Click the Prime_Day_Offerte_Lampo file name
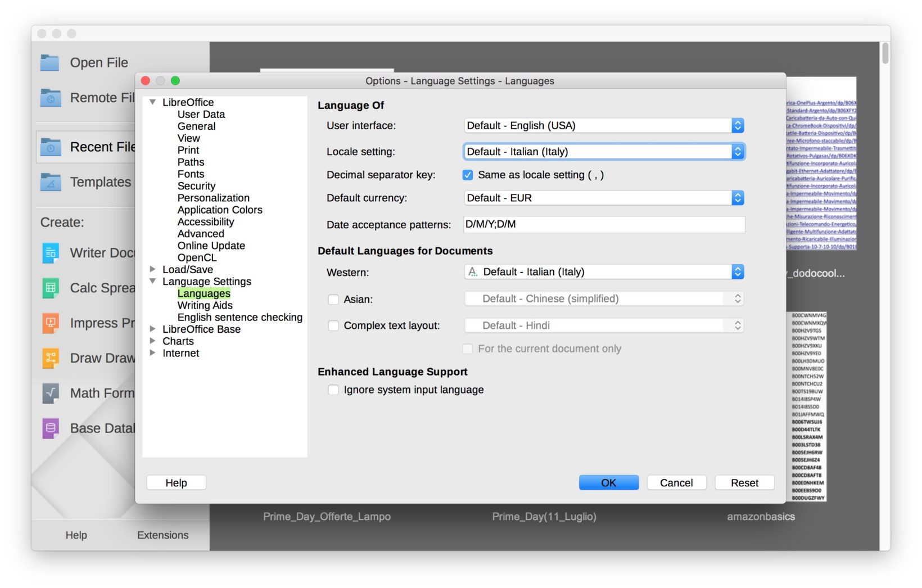 pos(327,517)
